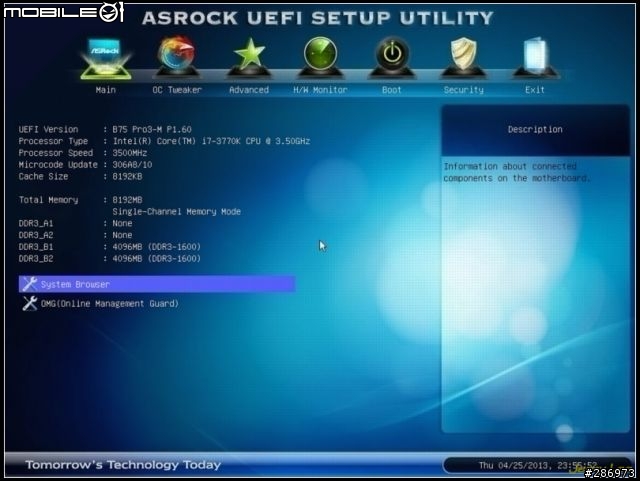The height and width of the screenshot is (481, 640).
Task: Switch to the Main tab label
Action: click(x=106, y=90)
